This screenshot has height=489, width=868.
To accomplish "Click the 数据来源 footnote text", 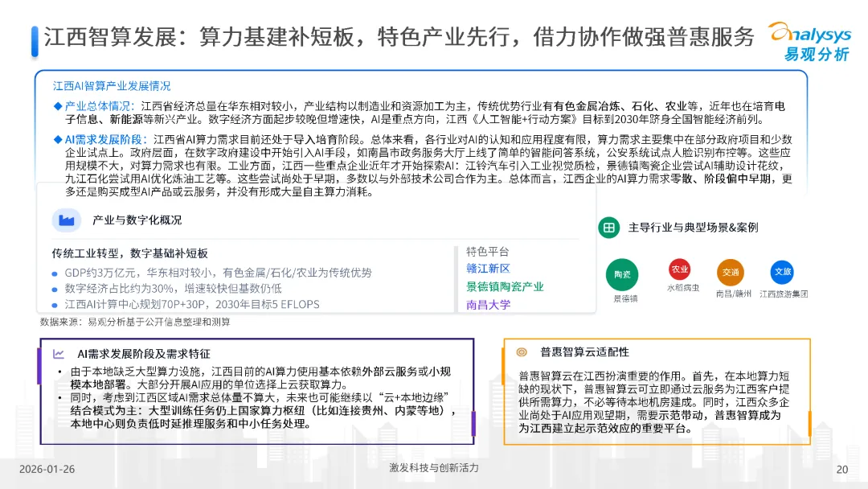I will tap(135, 322).
